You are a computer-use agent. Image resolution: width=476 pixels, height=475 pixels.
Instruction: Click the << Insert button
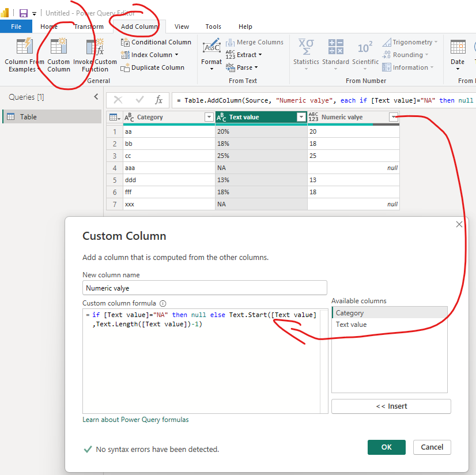point(391,406)
